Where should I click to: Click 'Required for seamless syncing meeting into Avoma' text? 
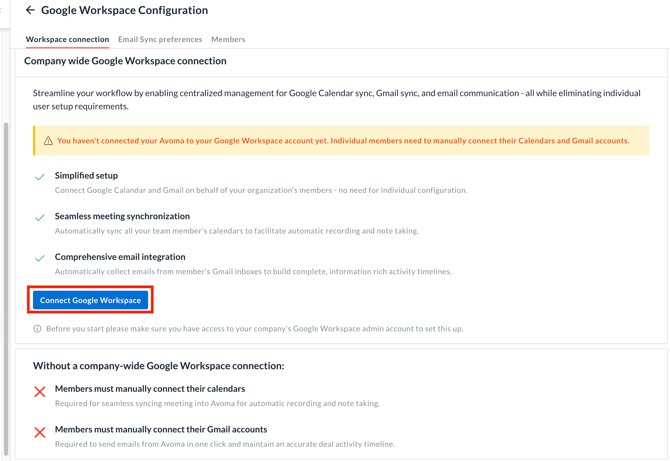(x=217, y=403)
